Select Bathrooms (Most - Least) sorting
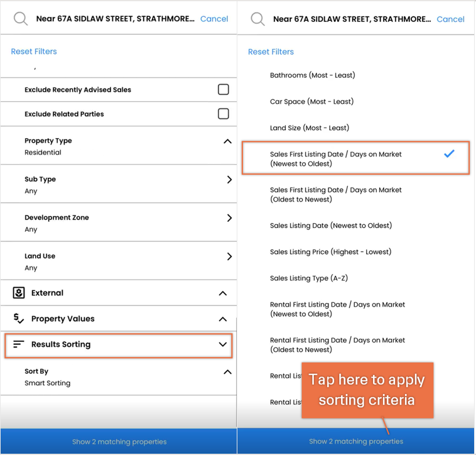Viewport: 476px width, 455px height. pyautogui.click(x=312, y=75)
